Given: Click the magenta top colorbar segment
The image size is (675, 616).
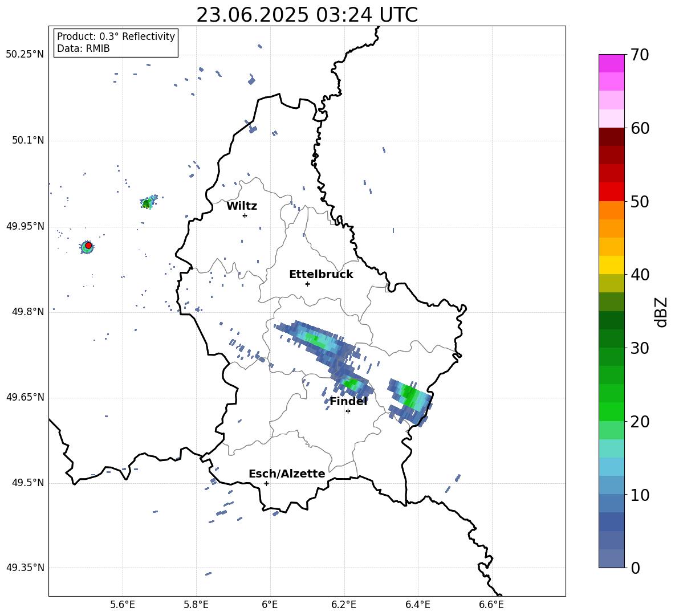Looking at the screenshot, I should [611, 63].
